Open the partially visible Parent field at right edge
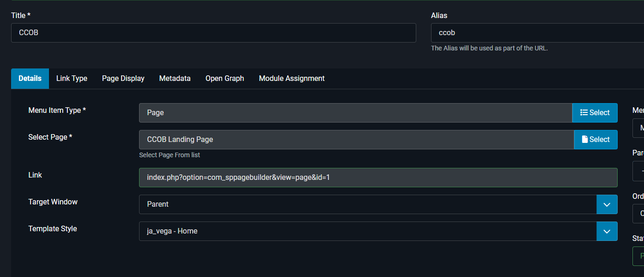This screenshot has width=644, height=277. coord(638,171)
